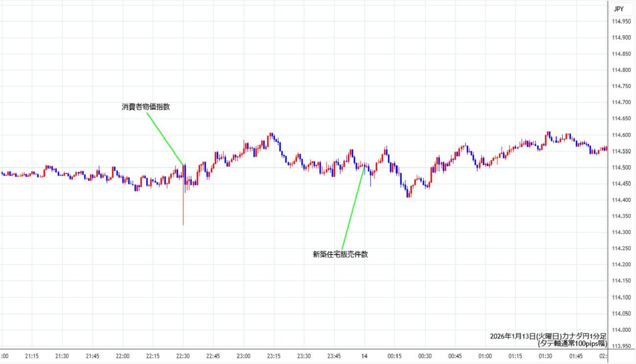636x364 pixels.
Task: Click the 00:30 time axis label
Action: 425,356
